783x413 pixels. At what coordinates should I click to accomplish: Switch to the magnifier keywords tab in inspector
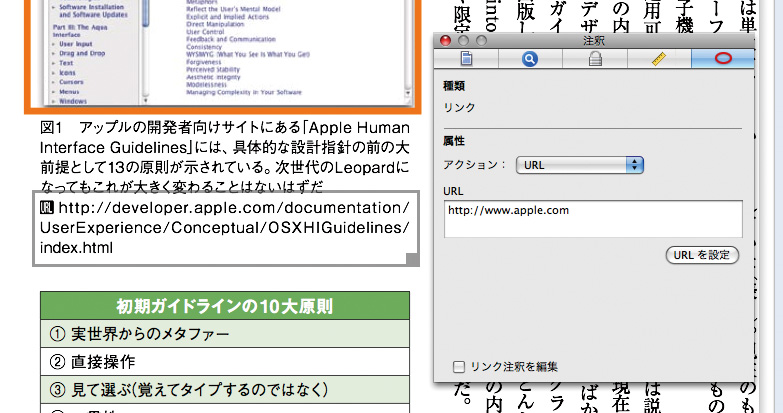(x=530, y=59)
